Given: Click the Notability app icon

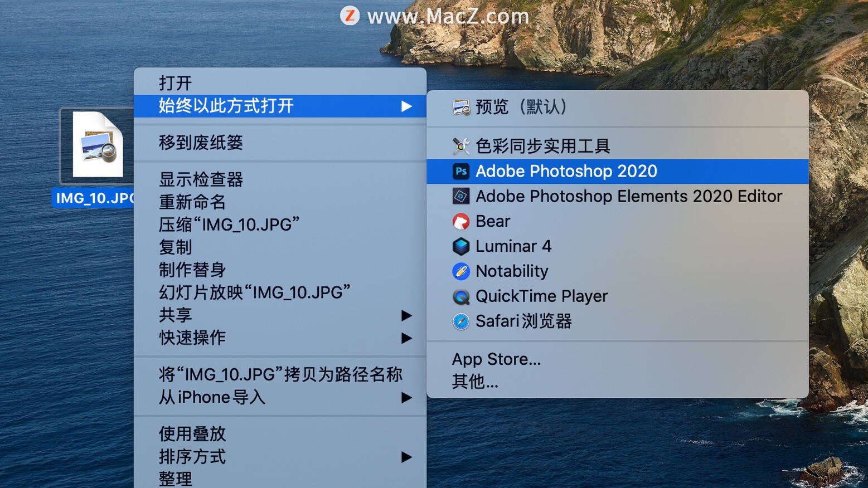Looking at the screenshot, I should 461,271.
